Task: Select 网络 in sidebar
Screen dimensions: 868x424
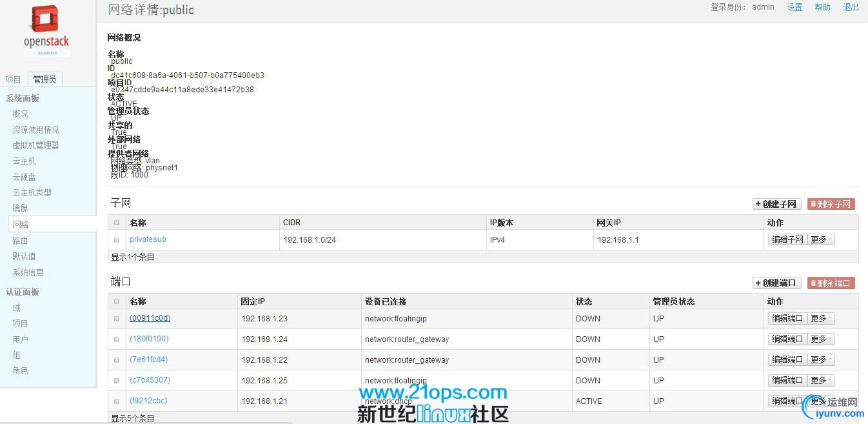Action: coord(53,225)
